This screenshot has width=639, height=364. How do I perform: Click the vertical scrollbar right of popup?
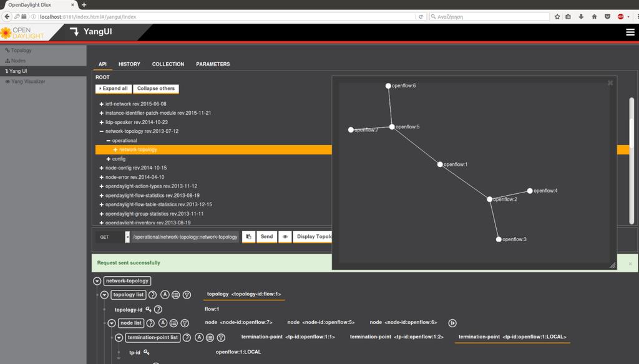click(632, 160)
